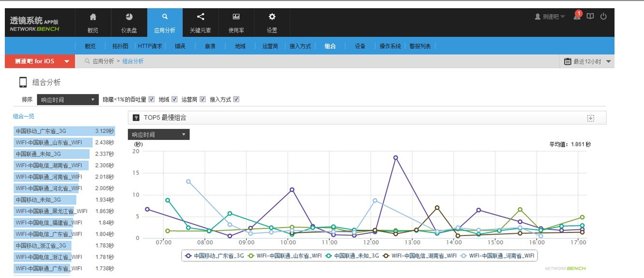The width and height of the screenshot is (644, 278).
Task: Switch to the HTTP请求 sub-tab
Action: (150, 46)
